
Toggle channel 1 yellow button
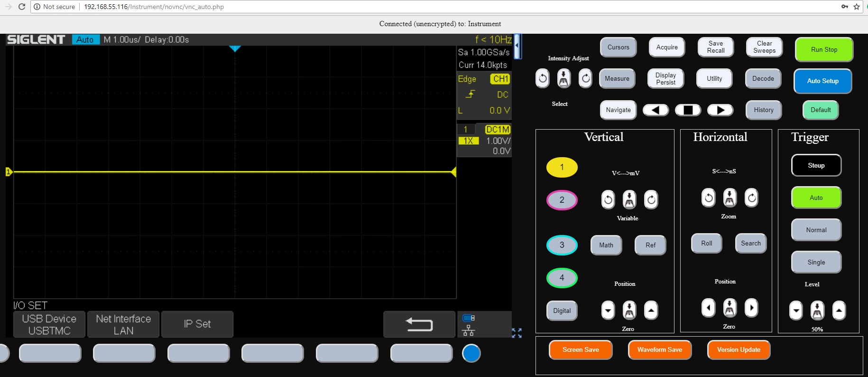(562, 167)
